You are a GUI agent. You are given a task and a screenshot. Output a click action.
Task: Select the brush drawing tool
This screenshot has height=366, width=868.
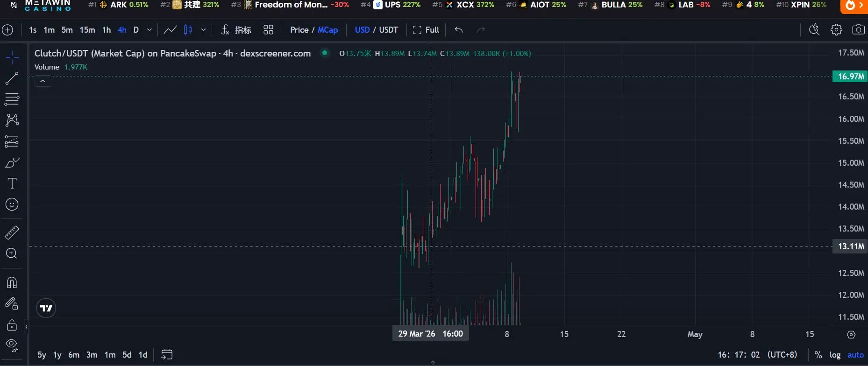pos(12,162)
